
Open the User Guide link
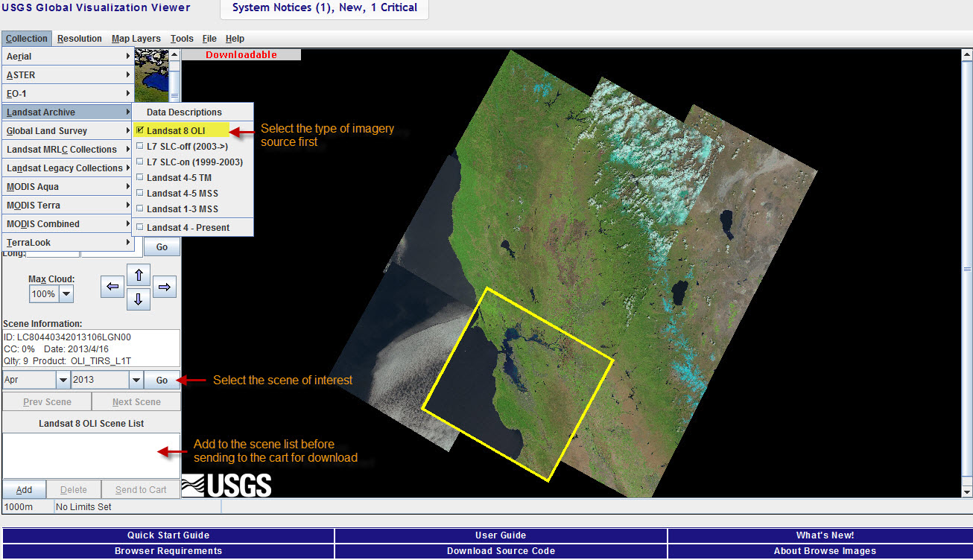click(x=501, y=535)
